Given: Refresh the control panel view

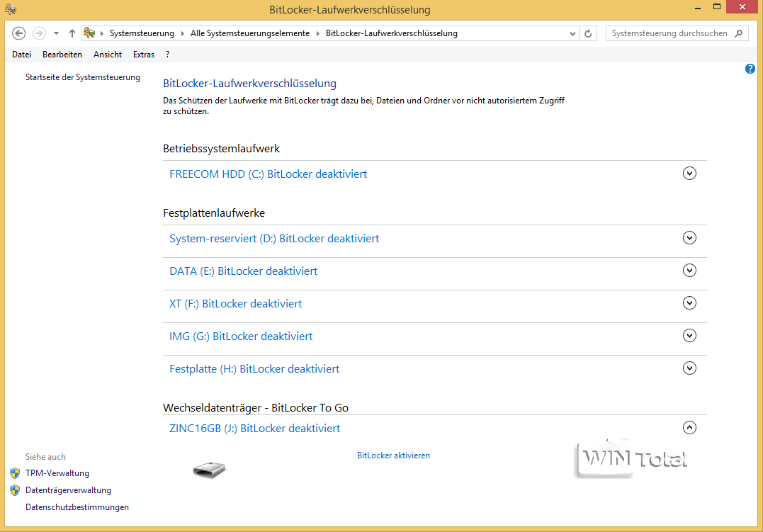Looking at the screenshot, I should click(588, 33).
